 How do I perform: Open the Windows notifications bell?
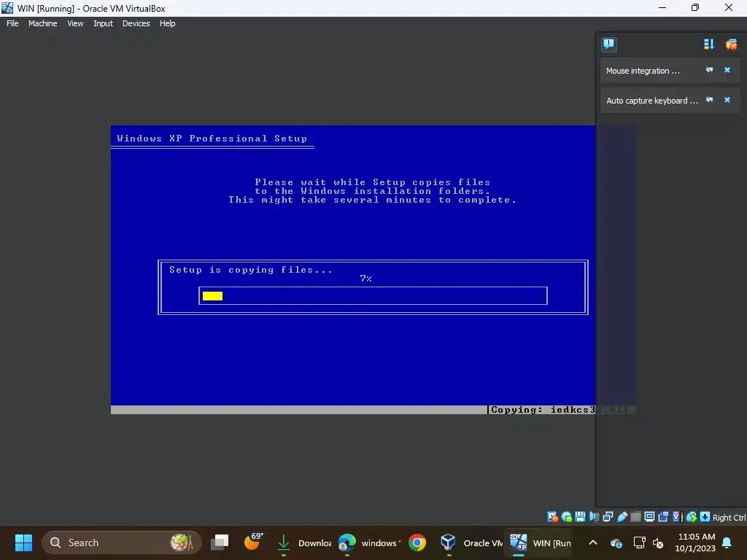(x=727, y=542)
